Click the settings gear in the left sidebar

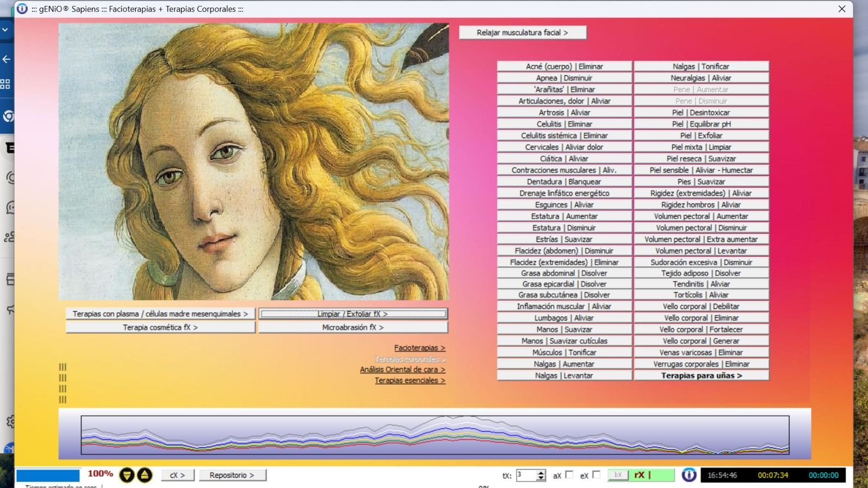(x=10, y=421)
